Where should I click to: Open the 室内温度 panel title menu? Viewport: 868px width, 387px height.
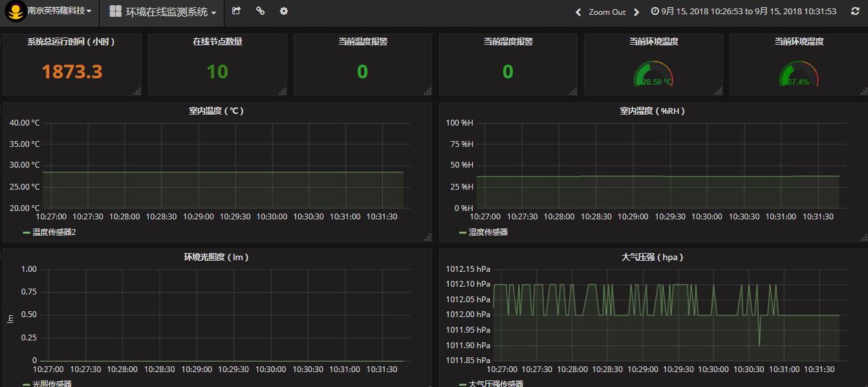[216, 111]
